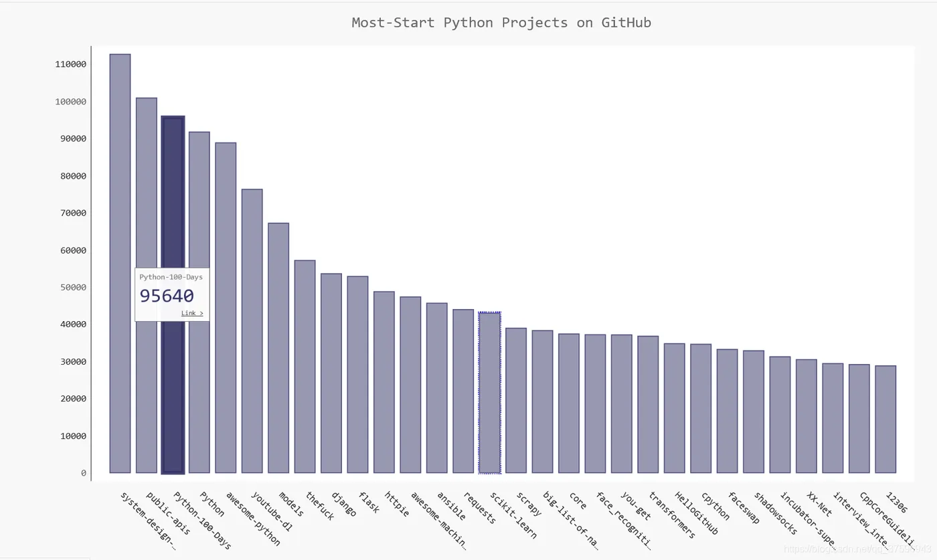Click the y-axis label 40000
Image resolution: width=937 pixels, height=560 pixels.
point(74,324)
